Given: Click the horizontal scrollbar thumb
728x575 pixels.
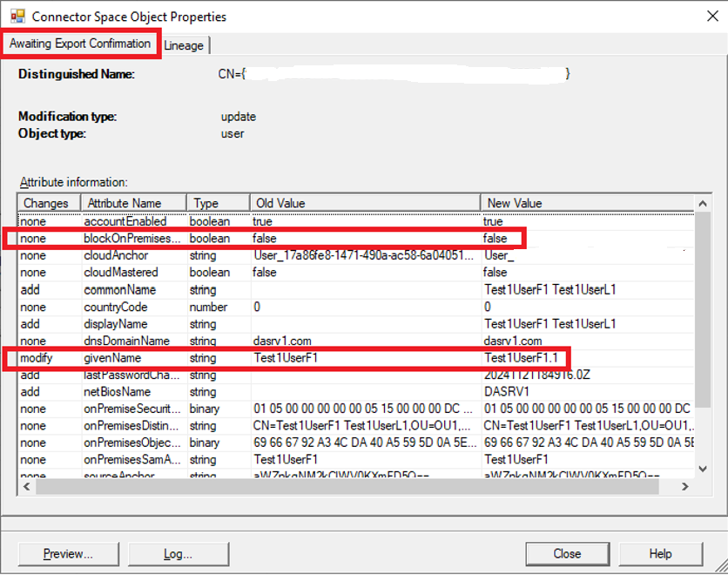Looking at the screenshot, I should [x=347, y=486].
